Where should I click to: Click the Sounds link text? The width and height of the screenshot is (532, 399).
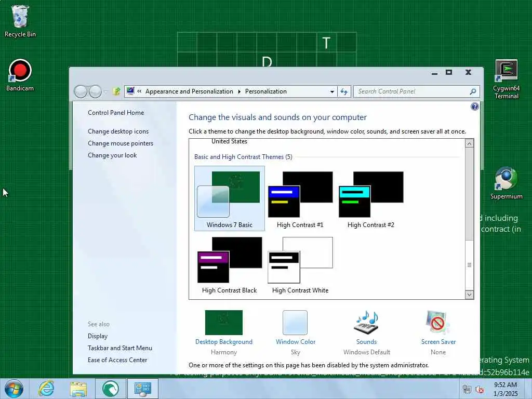(x=366, y=342)
